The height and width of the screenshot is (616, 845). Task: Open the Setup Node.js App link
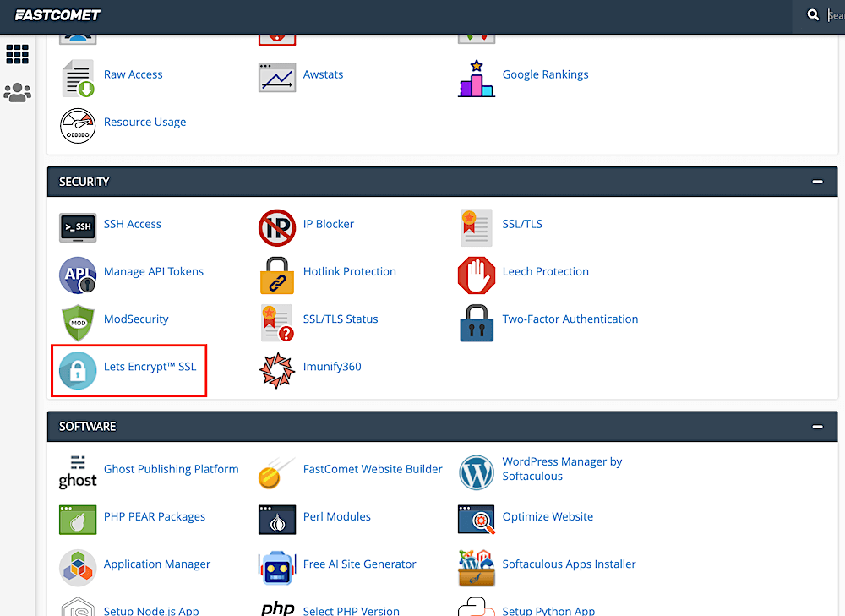pos(151,611)
